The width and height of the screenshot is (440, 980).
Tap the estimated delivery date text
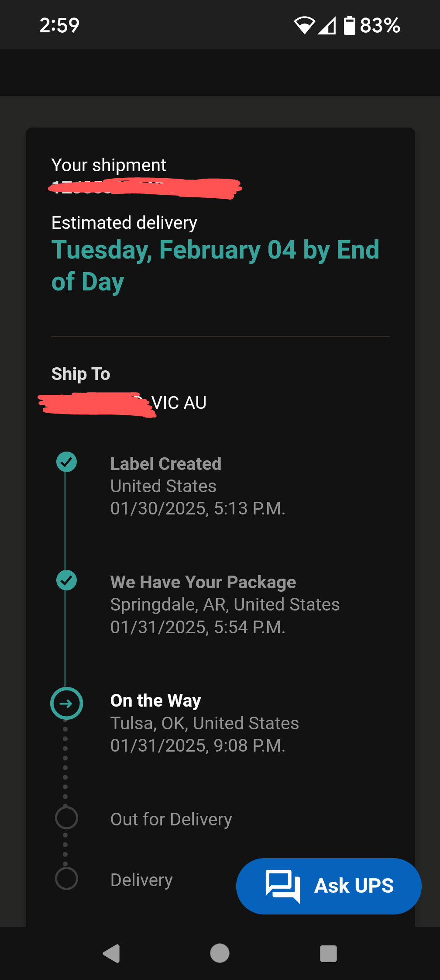[x=215, y=265]
